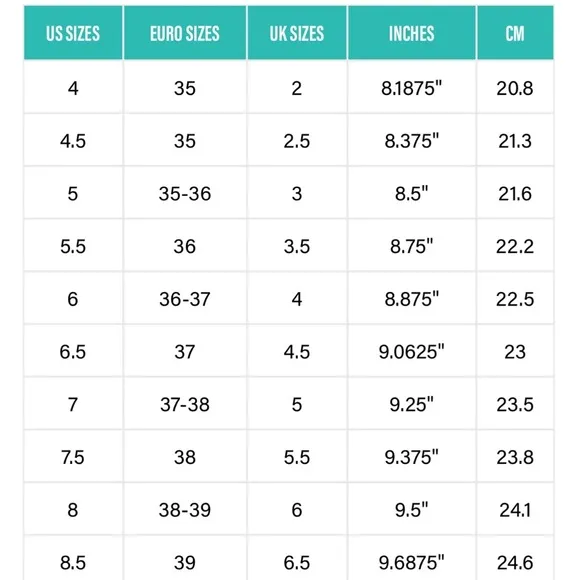Image resolution: width=580 pixels, height=580 pixels.
Task: Click the 21.3 cm cell
Action: [x=515, y=140]
